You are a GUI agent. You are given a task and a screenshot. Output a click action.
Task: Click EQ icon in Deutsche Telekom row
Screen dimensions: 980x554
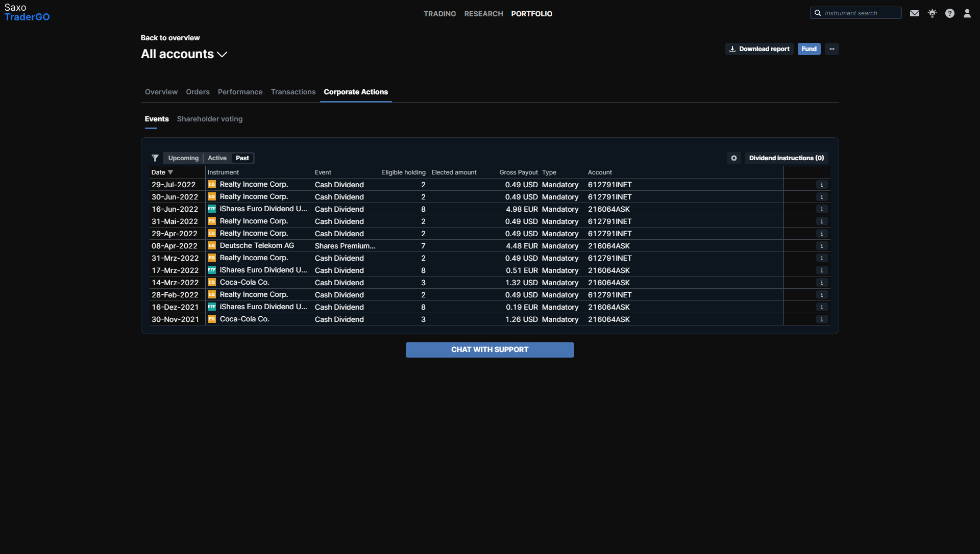point(212,245)
